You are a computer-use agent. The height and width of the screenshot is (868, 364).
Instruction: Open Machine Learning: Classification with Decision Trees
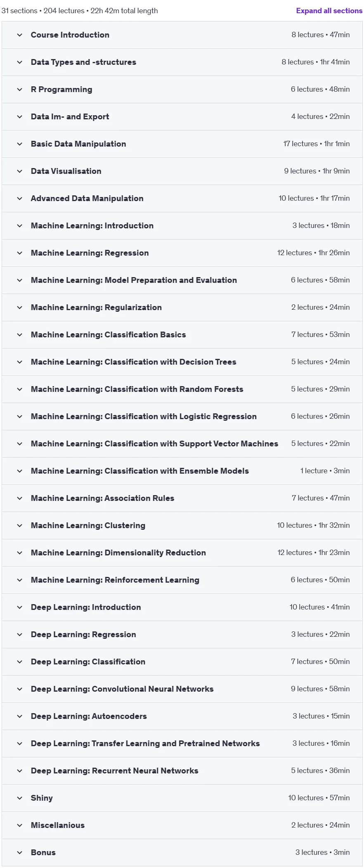tap(182, 362)
